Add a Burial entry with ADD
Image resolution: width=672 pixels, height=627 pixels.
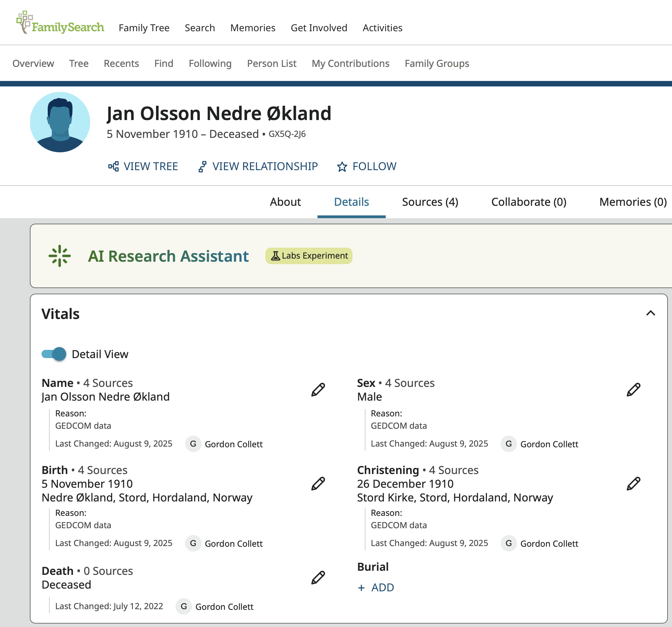(376, 588)
